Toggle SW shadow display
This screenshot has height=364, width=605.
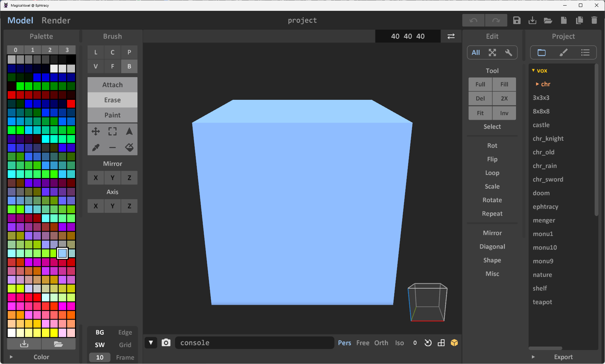click(100, 345)
